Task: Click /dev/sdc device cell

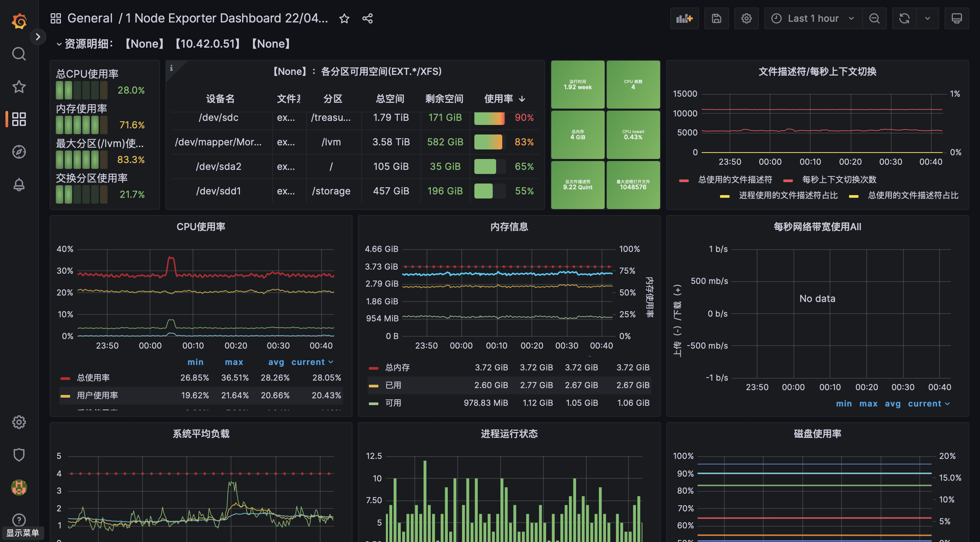Action: [218, 117]
